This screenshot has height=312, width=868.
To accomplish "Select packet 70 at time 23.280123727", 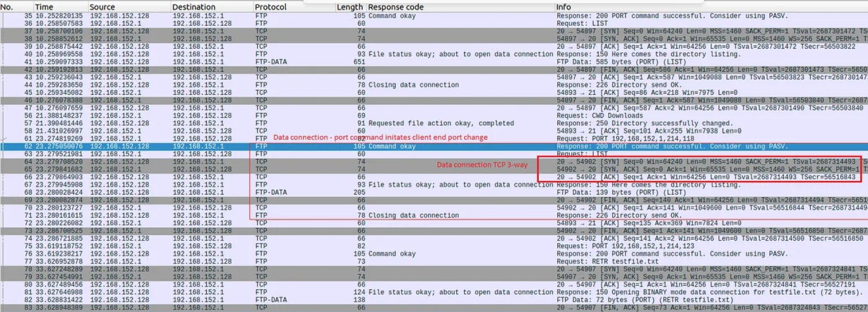I will click(x=434, y=208).
